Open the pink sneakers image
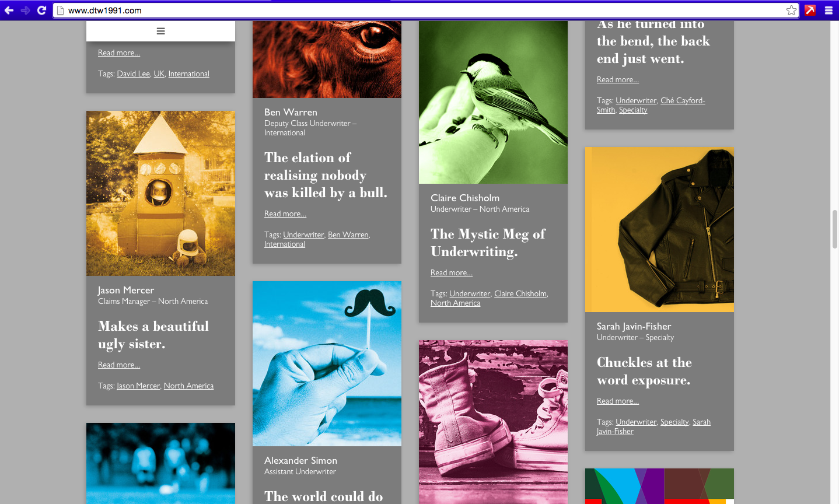The width and height of the screenshot is (839, 504). point(493,422)
